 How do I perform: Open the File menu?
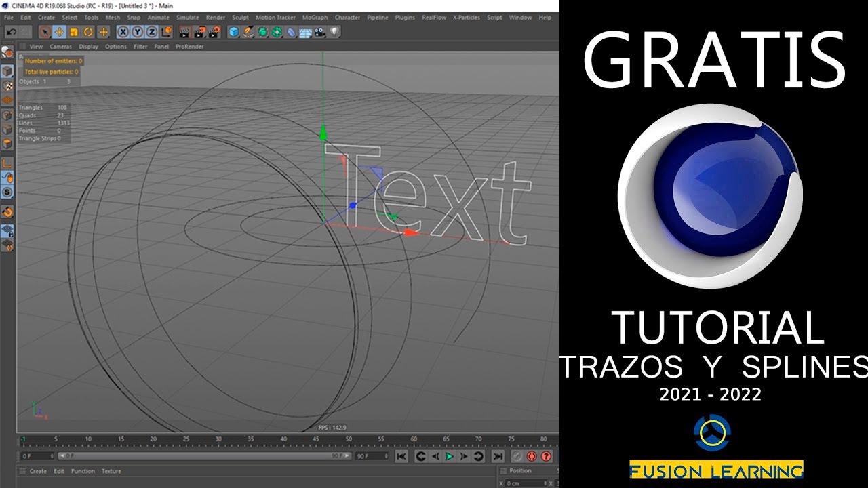9,18
